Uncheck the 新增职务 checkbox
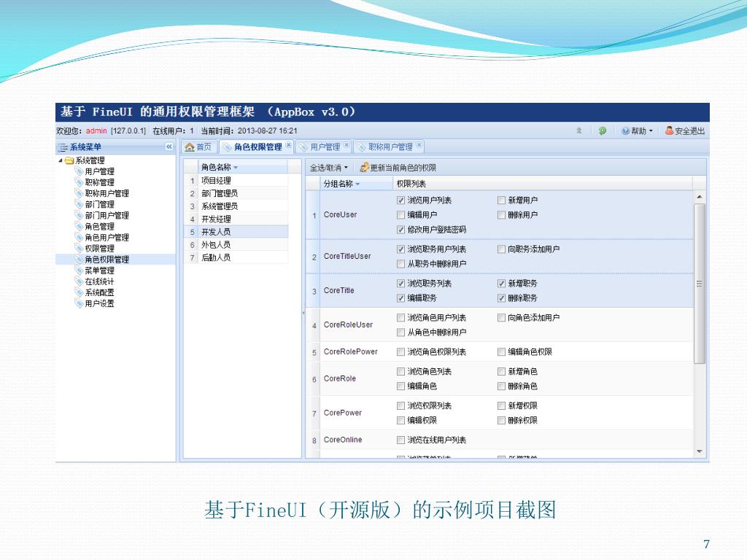The height and width of the screenshot is (560, 747). [x=501, y=284]
